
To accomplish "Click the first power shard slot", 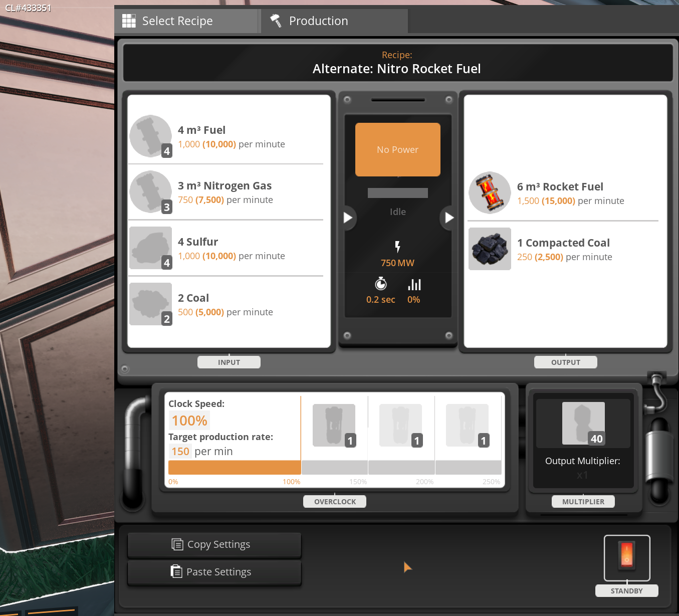I will [334, 426].
